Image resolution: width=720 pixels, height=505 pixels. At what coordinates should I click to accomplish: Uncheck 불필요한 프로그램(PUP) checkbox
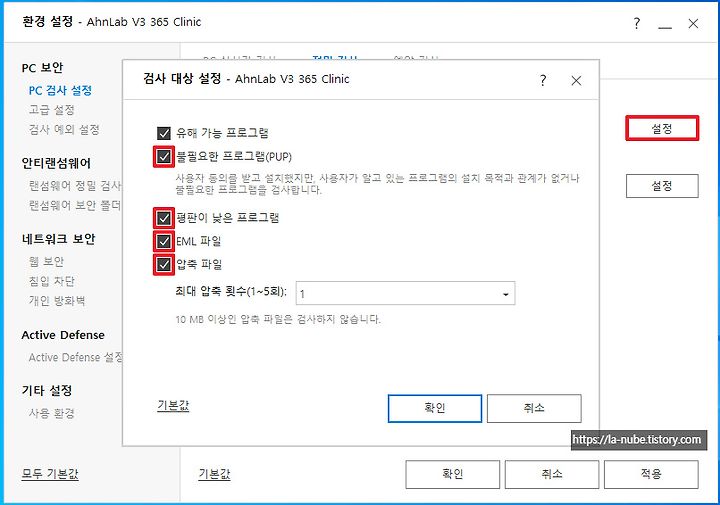[164, 157]
